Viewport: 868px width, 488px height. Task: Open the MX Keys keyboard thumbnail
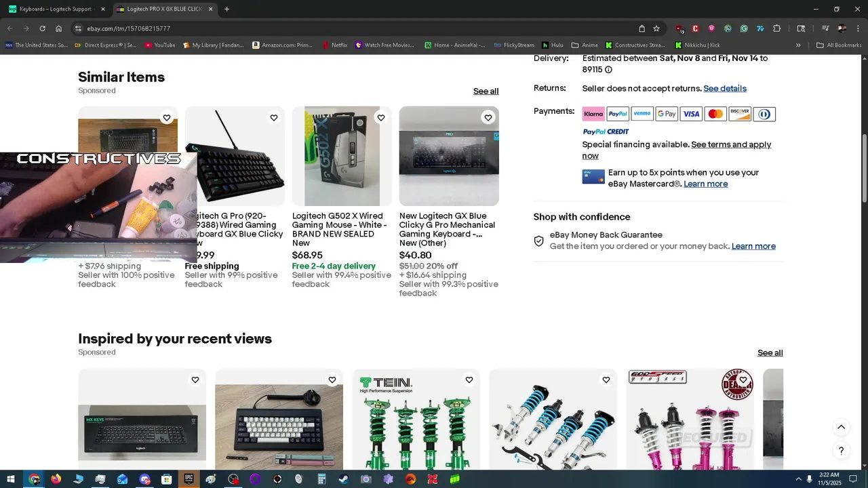click(142, 420)
